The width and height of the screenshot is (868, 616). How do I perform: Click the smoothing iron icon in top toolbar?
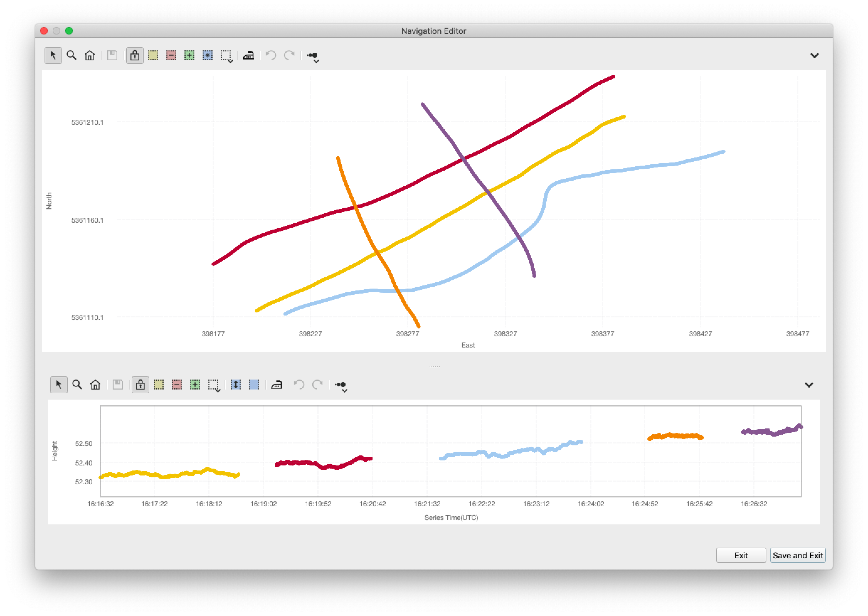248,56
